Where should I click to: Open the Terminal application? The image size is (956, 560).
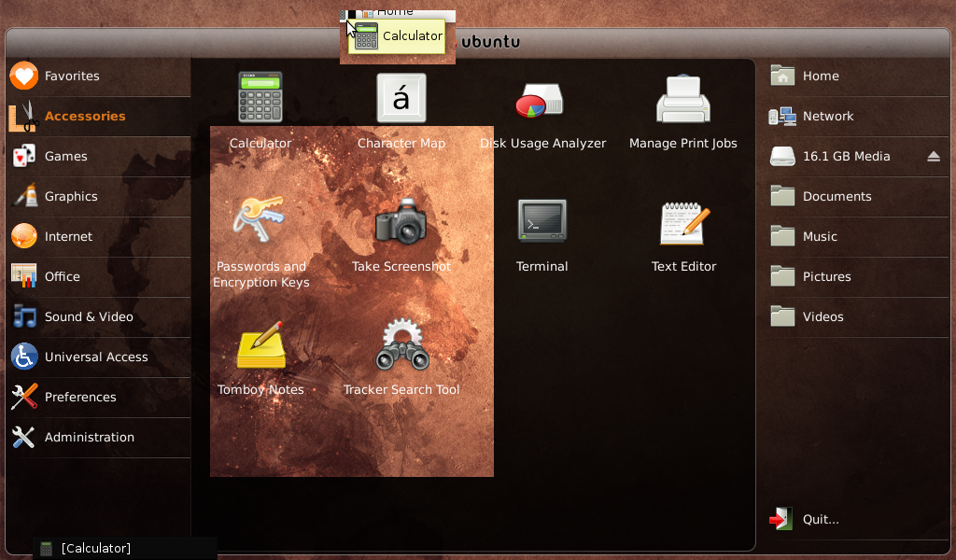tap(542, 222)
